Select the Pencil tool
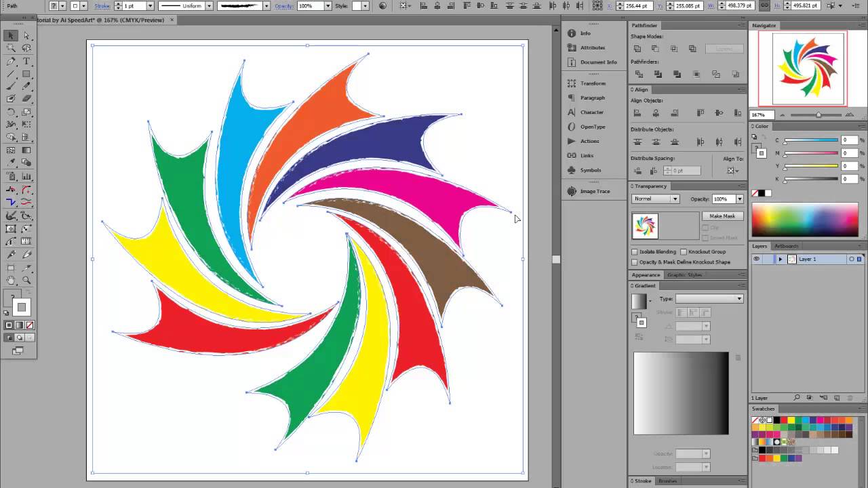The height and width of the screenshot is (488, 868). (26, 86)
